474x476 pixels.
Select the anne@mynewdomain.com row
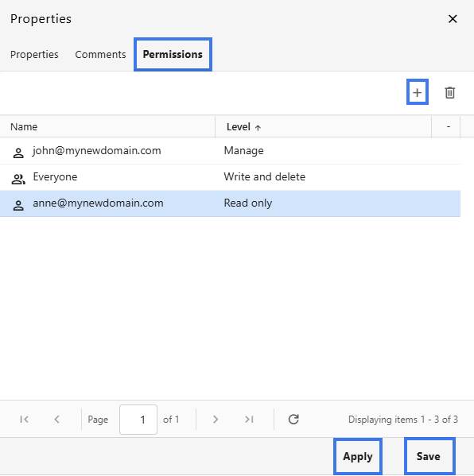coord(230,203)
